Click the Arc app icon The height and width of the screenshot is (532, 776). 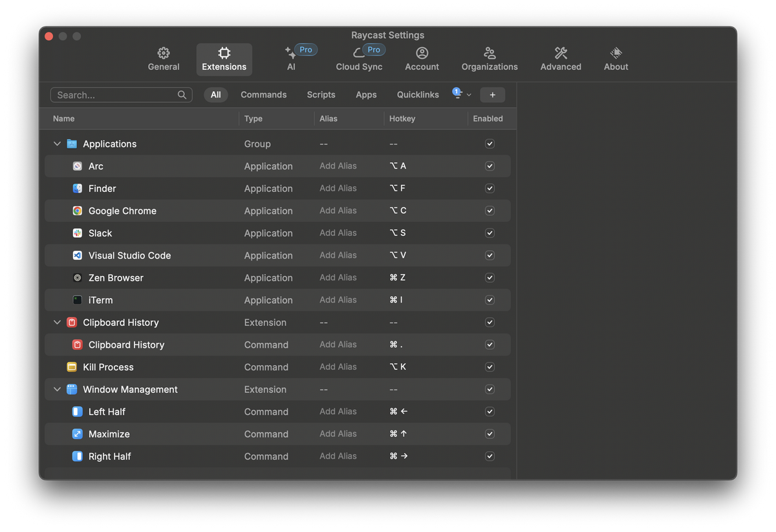78,166
